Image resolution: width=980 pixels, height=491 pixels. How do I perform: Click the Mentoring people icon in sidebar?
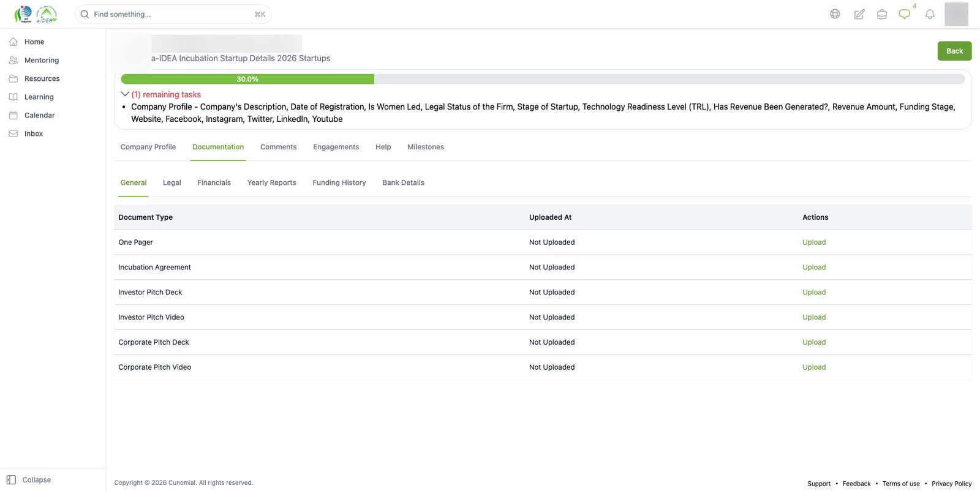tap(13, 60)
